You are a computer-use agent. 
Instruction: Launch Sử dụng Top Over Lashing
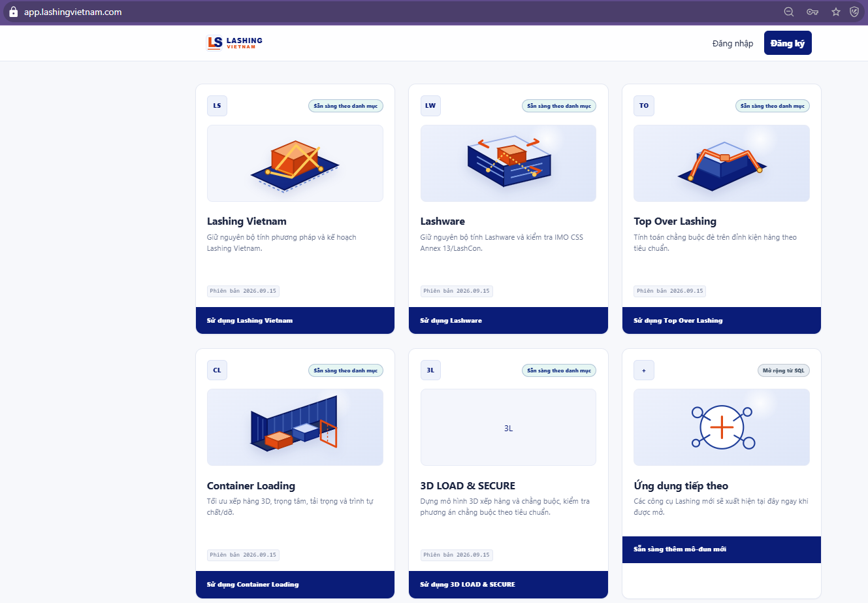pyautogui.click(x=722, y=321)
